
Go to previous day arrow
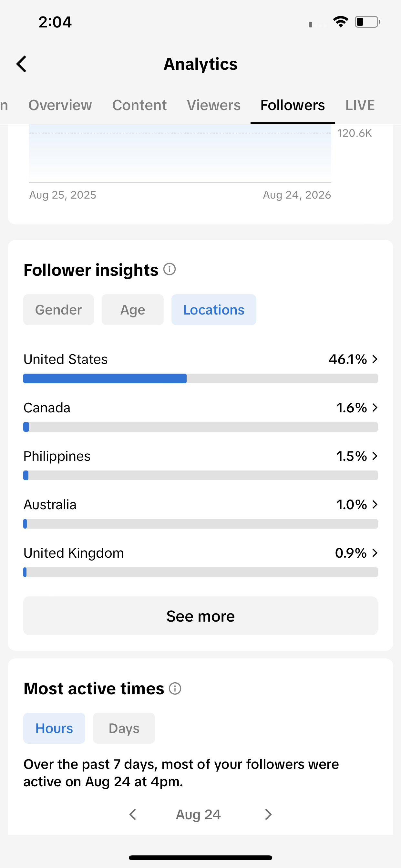point(133,814)
